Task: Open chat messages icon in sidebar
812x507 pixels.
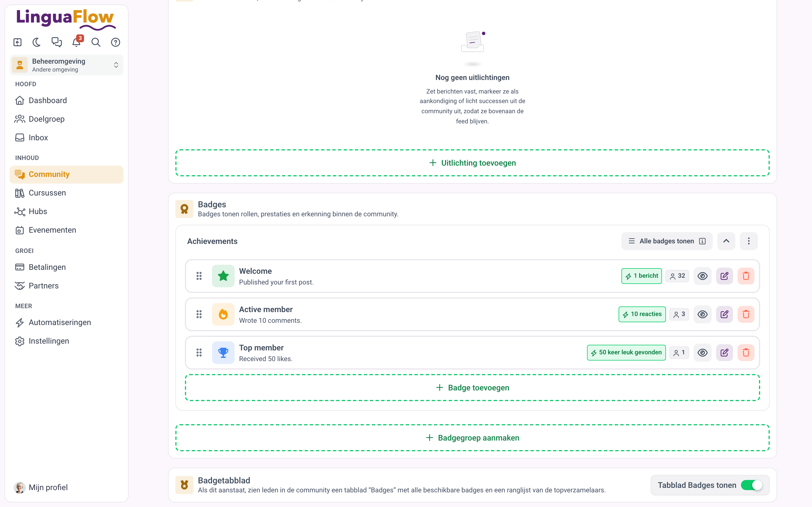Action: point(56,42)
